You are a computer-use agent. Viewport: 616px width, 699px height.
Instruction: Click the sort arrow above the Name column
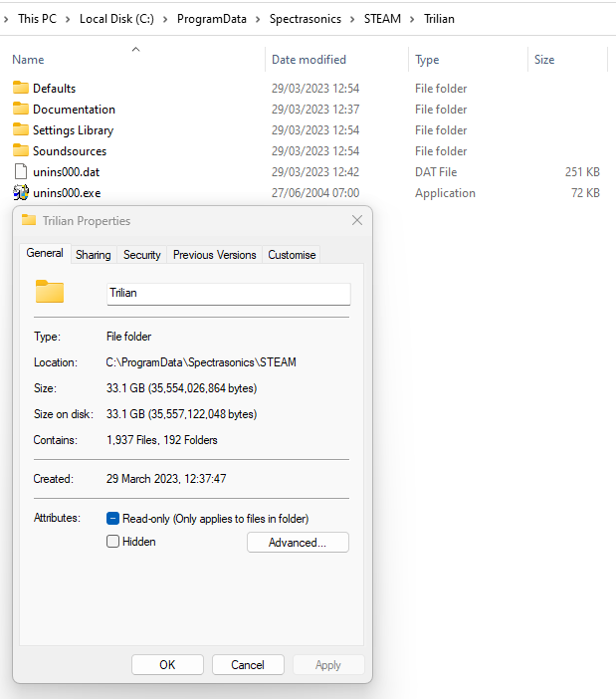(136, 49)
